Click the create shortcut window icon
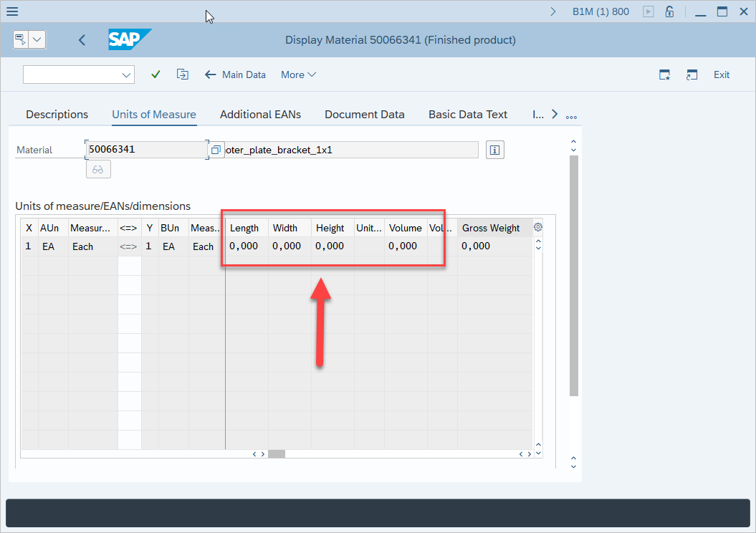 coord(692,75)
